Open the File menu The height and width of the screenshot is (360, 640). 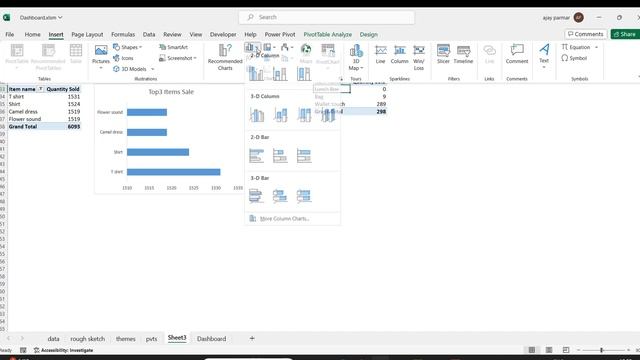coord(10,35)
